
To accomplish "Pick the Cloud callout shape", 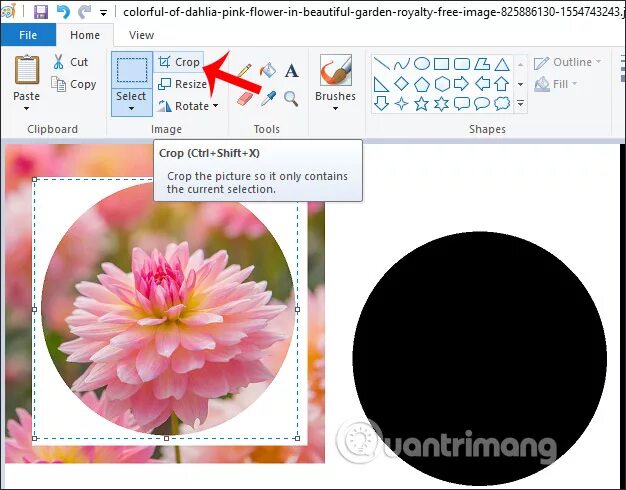I will coord(502,103).
